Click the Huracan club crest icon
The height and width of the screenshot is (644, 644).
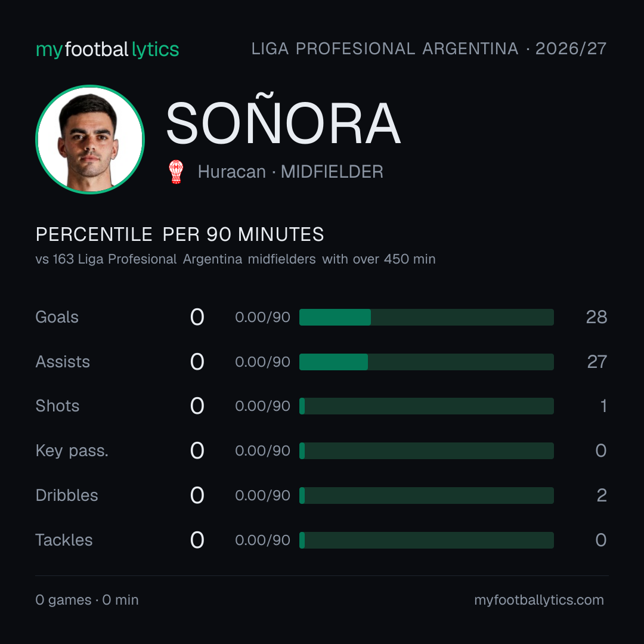[x=176, y=172]
